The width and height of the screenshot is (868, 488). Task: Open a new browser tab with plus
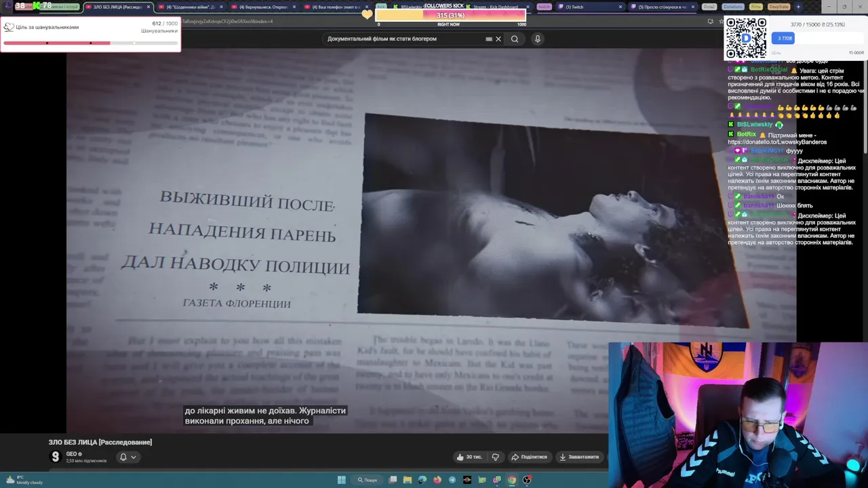[798, 7]
